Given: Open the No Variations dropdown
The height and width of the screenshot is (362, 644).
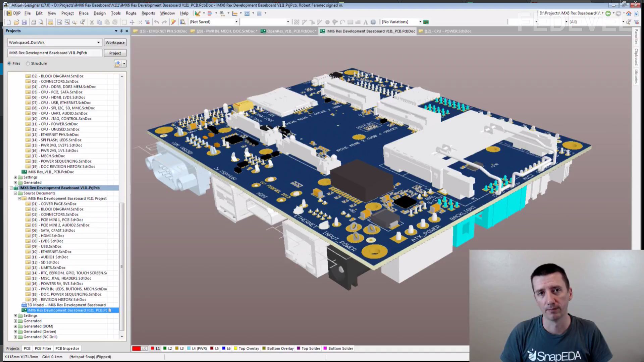Looking at the screenshot, I should tap(420, 22).
